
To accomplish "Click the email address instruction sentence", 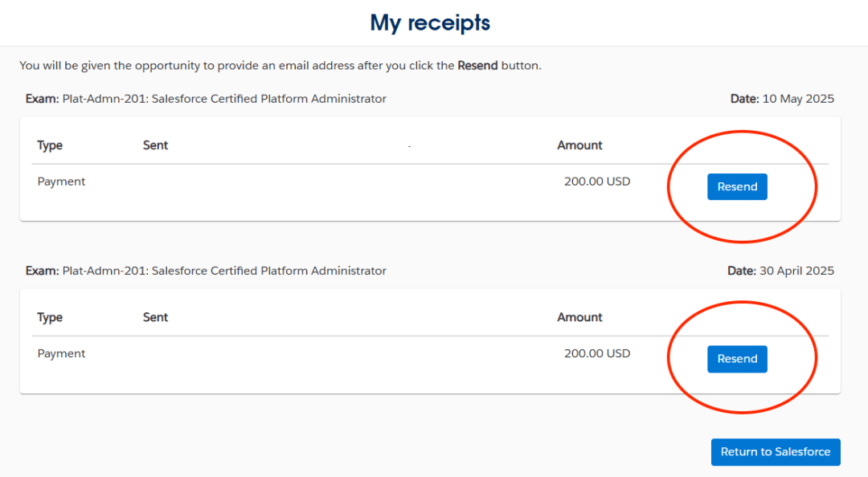I will [x=241, y=66].
